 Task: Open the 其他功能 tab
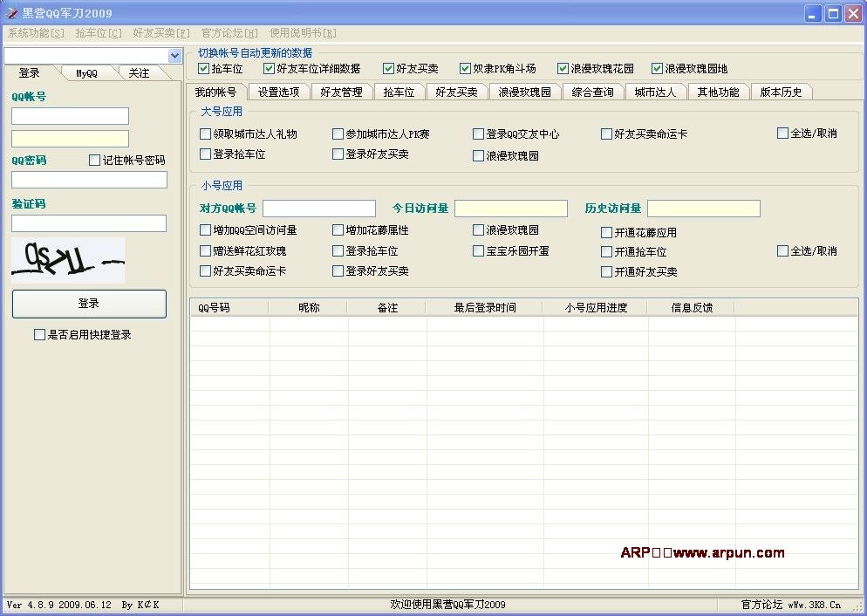tap(718, 92)
